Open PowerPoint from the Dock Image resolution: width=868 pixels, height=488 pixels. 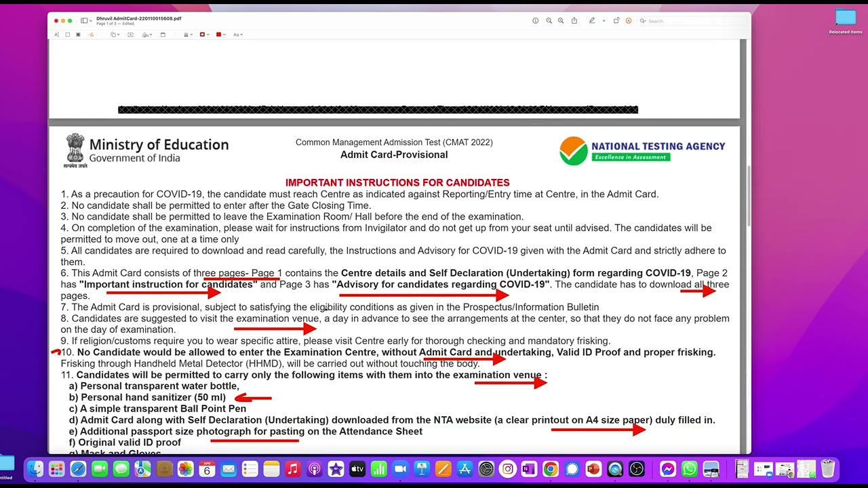point(593,469)
